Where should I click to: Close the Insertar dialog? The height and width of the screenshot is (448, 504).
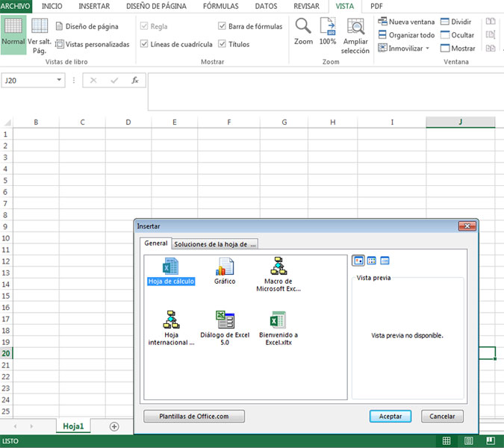tap(467, 226)
